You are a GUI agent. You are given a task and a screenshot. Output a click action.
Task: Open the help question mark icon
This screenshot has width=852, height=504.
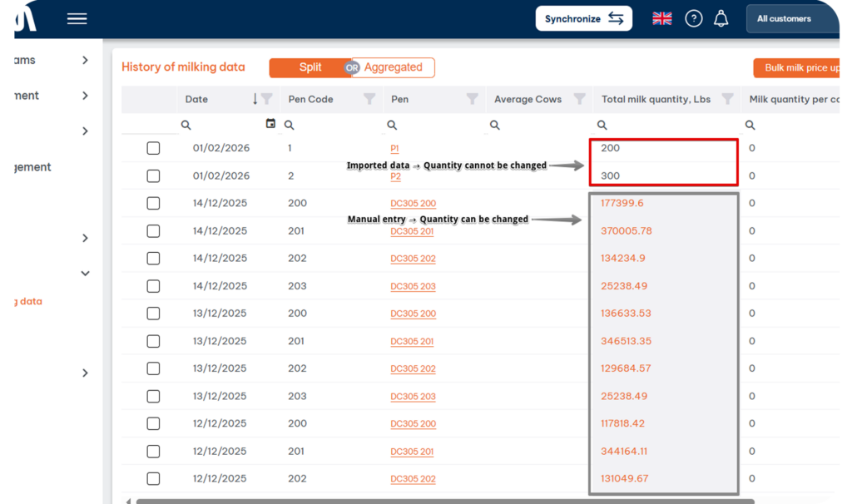(x=693, y=18)
